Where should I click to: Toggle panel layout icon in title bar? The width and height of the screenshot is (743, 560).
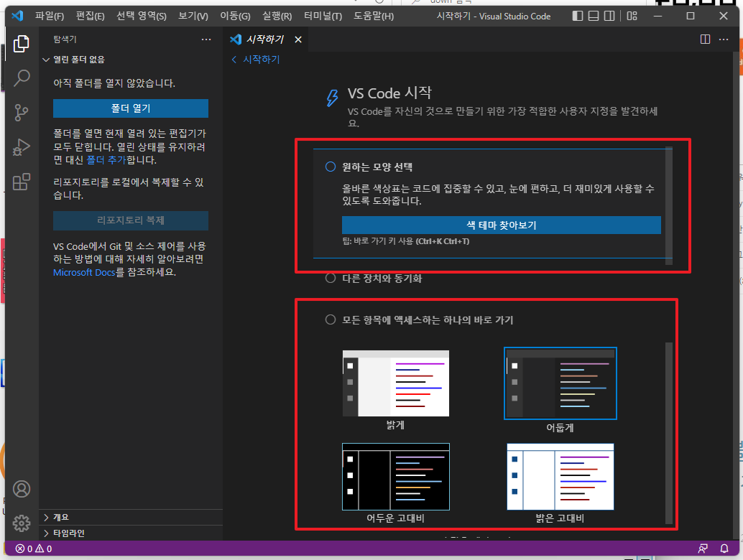pyautogui.click(x=594, y=16)
